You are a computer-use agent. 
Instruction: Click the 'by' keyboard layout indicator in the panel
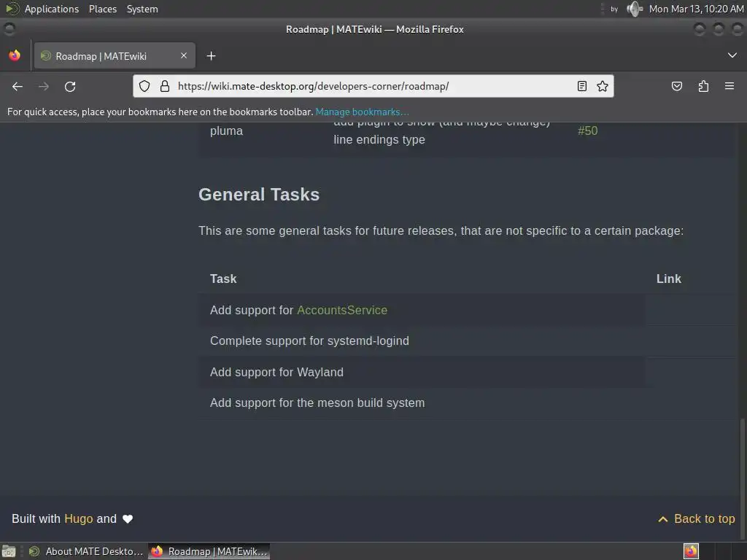614,9
